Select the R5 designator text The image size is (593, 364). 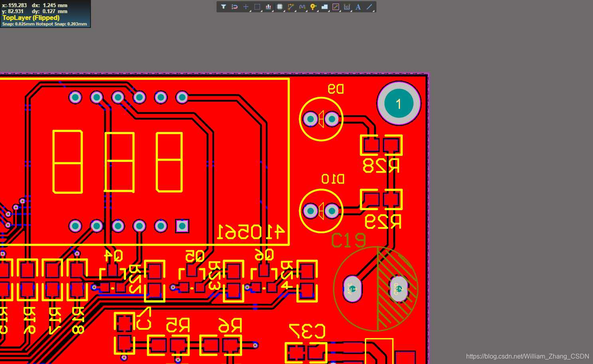point(178,325)
